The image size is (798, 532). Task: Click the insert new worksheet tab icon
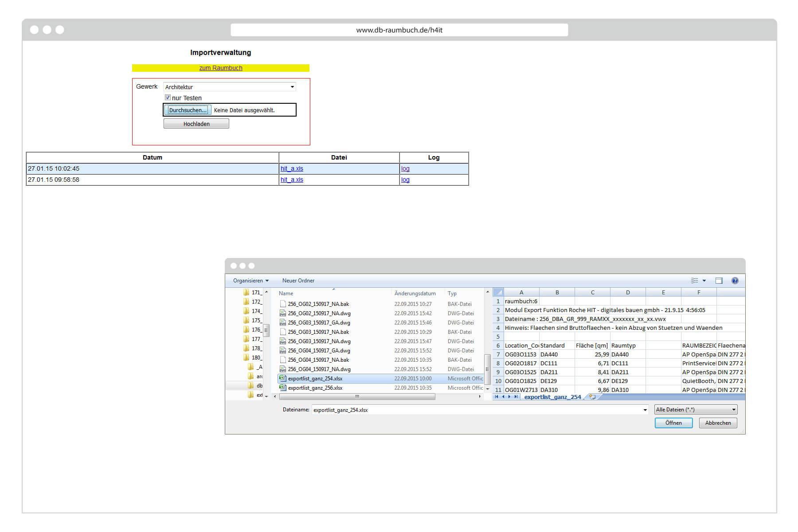point(592,397)
